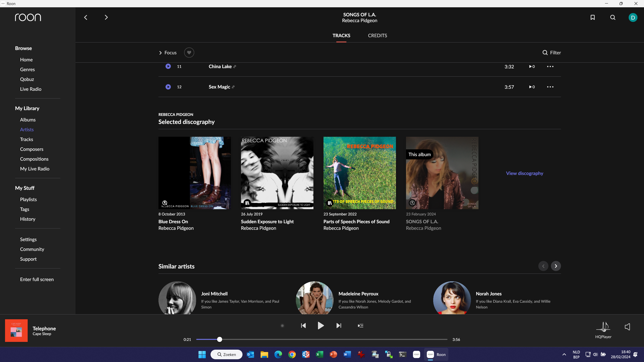Switch to the CREDITS tab
Image resolution: width=644 pixels, height=362 pixels.
click(x=377, y=35)
